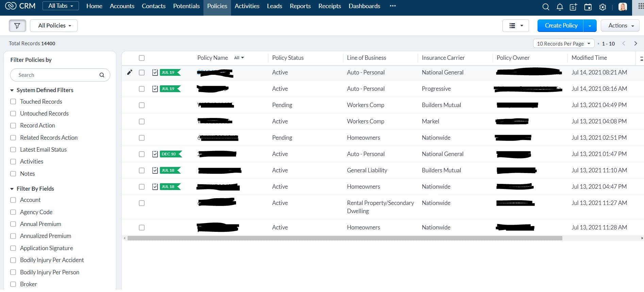Enable the Bodily Injury Per Accident filter

[13, 260]
